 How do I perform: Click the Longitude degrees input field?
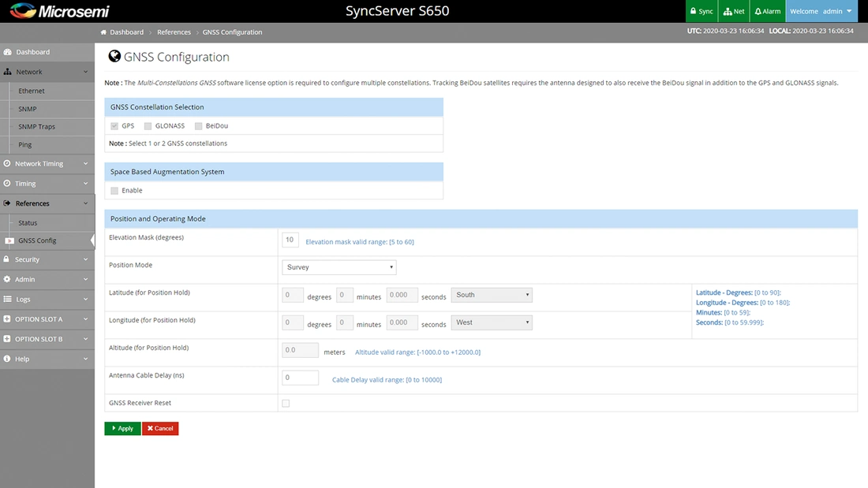coord(292,322)
